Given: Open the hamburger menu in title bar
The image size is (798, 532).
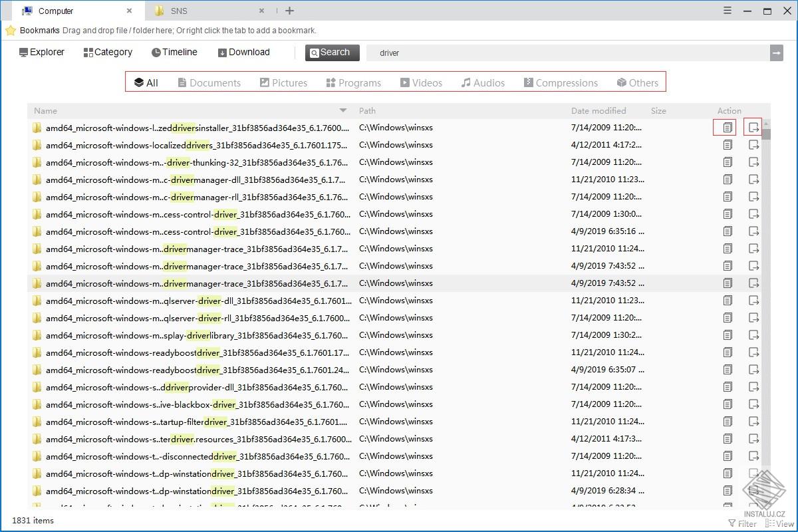Looking at the screenshot, I should 728,11.
